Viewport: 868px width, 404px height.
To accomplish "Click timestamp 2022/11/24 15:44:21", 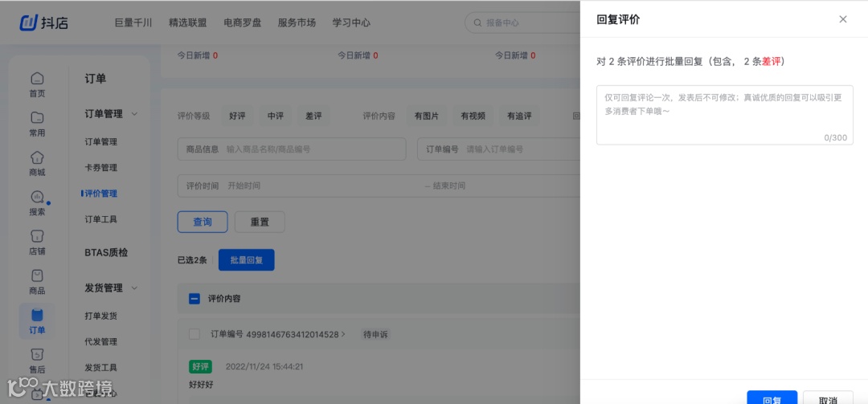I will pos(264,366).
